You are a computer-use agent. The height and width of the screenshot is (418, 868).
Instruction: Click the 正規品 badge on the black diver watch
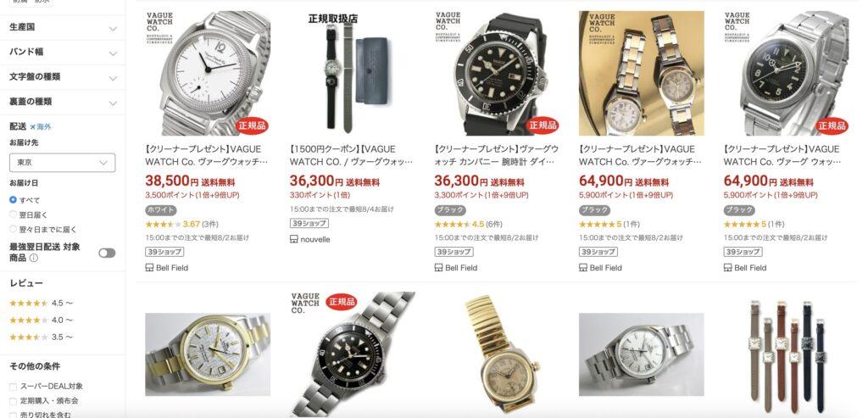[x=542, y=125]
